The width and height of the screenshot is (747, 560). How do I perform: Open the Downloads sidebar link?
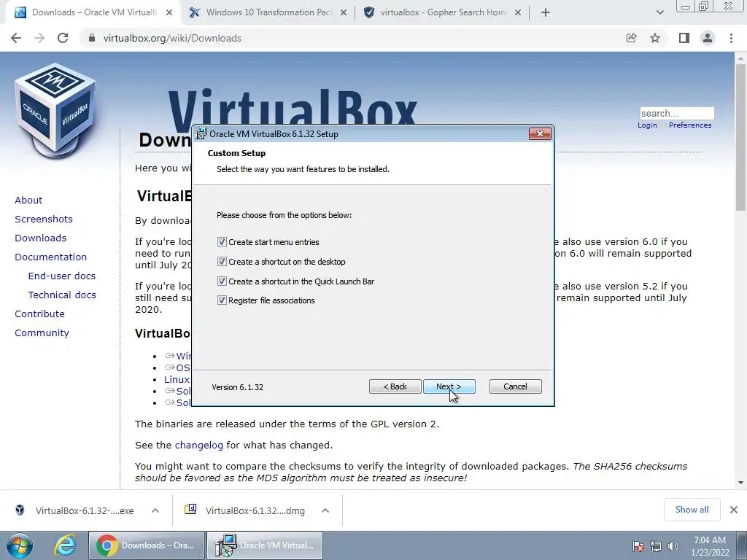41,238
